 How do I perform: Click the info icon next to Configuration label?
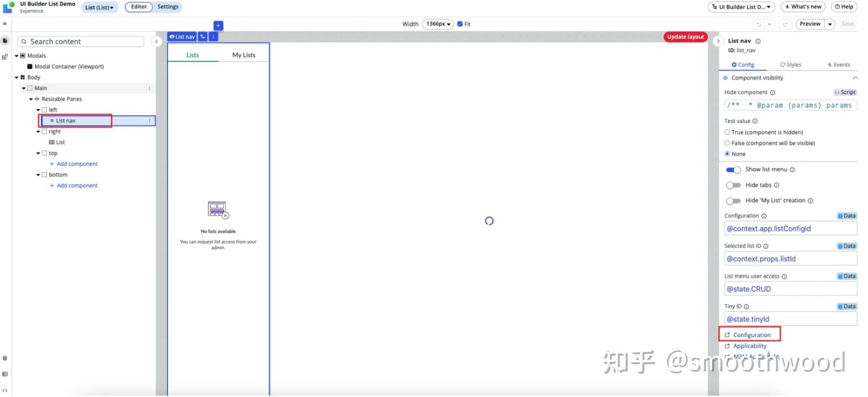(764, 216)
